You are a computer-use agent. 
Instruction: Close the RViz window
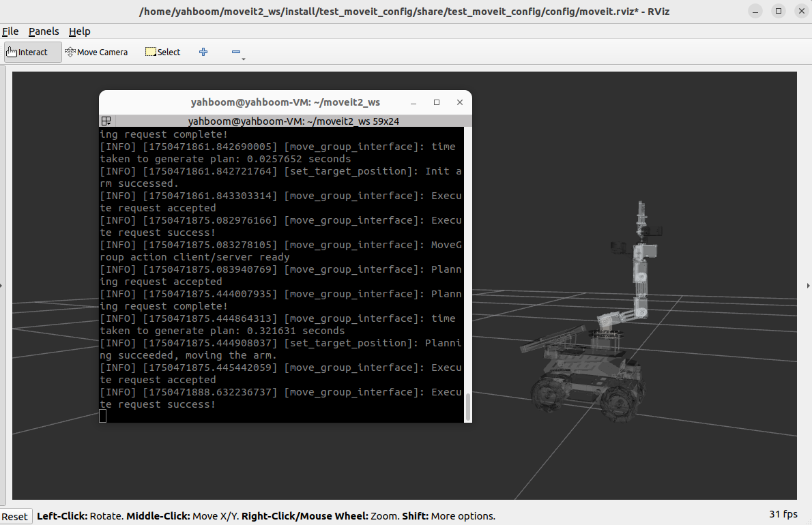[x=802, y=11]
